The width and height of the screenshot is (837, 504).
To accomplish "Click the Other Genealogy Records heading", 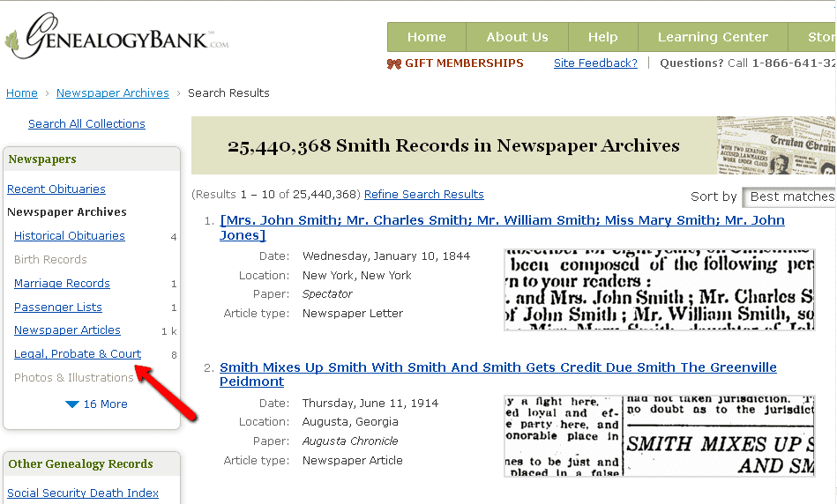I will [x=80, y=464].
